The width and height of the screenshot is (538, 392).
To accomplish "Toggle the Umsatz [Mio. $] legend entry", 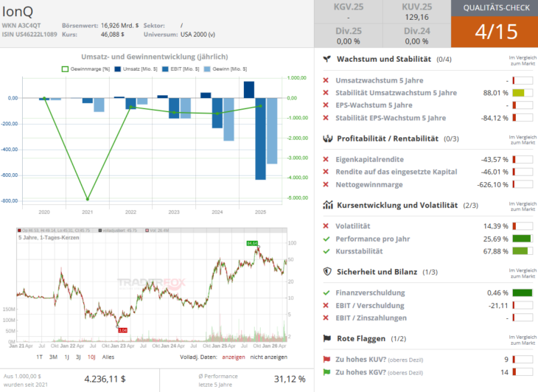I will [x=136, y=69].
